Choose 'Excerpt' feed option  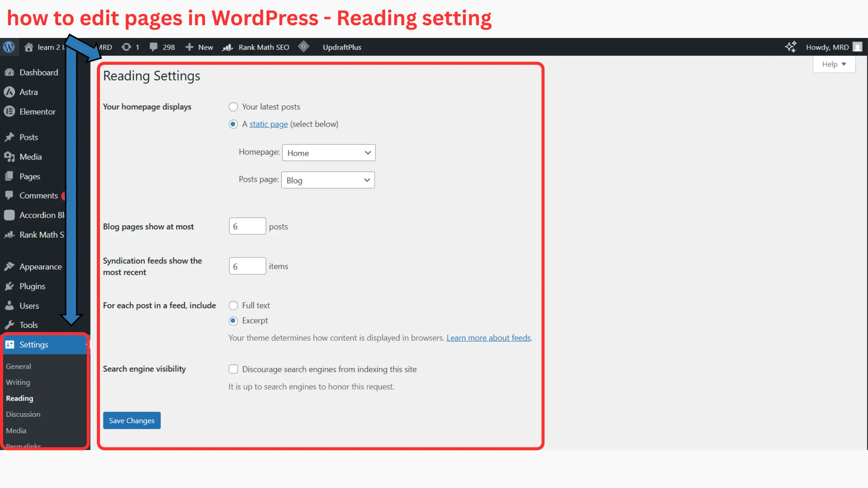[x=233, y=321]
